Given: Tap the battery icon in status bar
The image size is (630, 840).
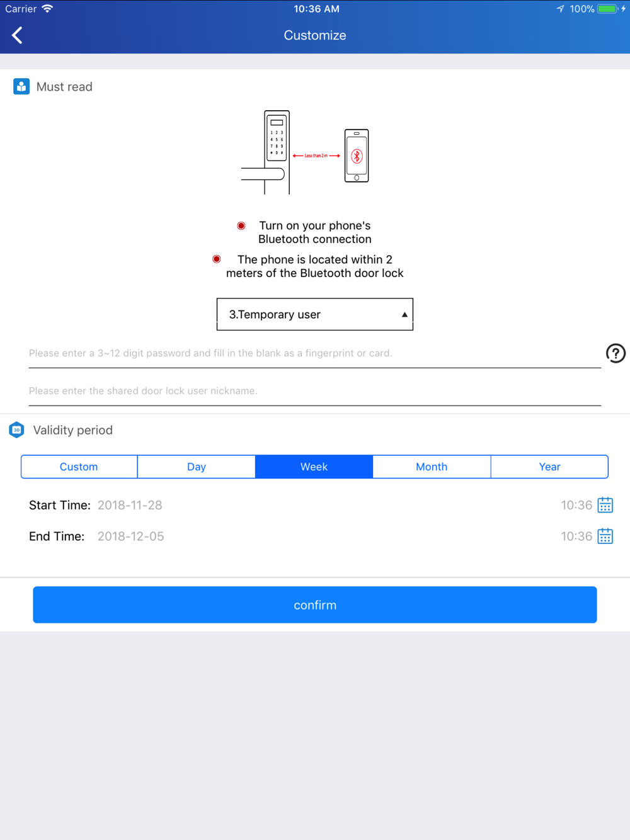Looking at the screenshot, I should [607, 9].
